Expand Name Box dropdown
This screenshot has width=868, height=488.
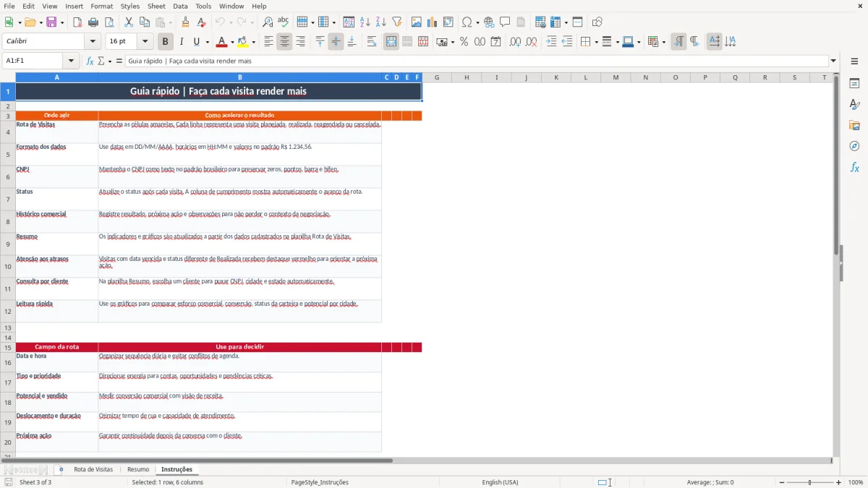(71, 61)
